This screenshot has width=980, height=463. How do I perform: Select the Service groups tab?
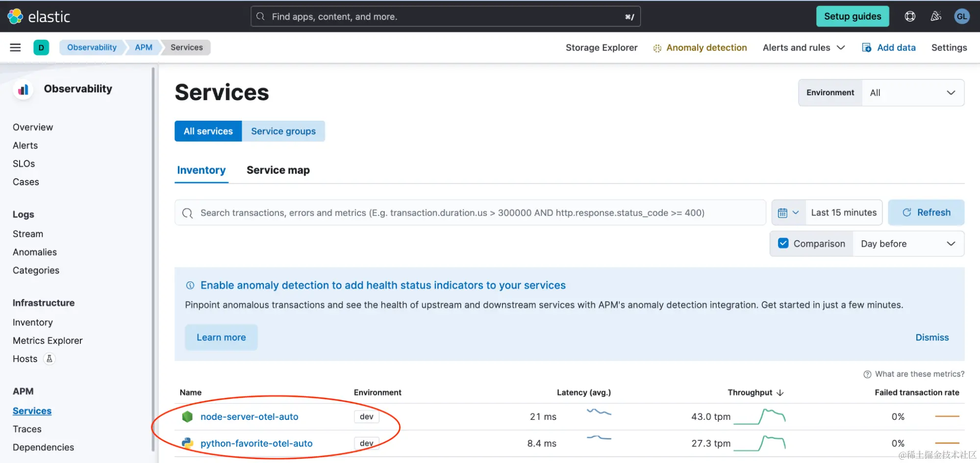(283, 131)
